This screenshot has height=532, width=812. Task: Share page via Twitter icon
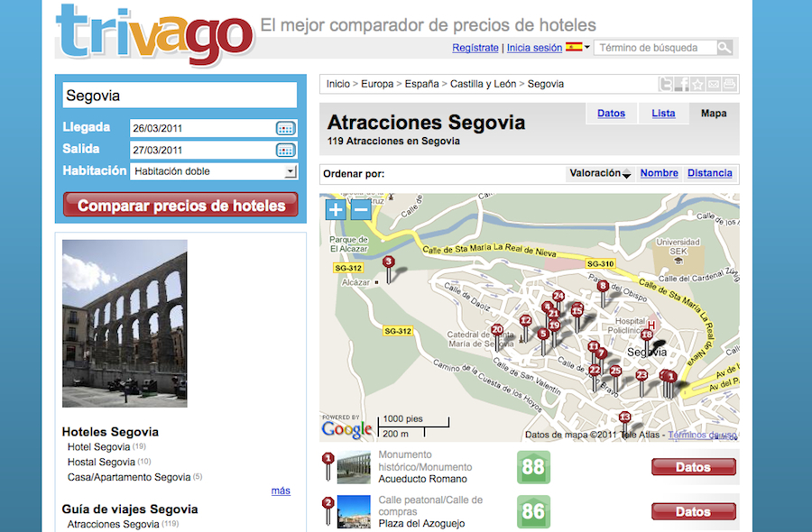pyautogui.click(x=667, y=85)
